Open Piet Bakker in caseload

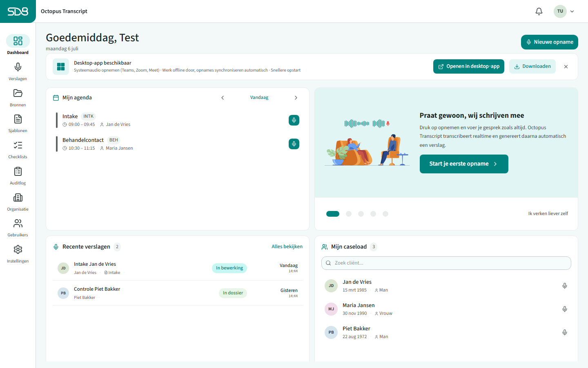[446, 332]
